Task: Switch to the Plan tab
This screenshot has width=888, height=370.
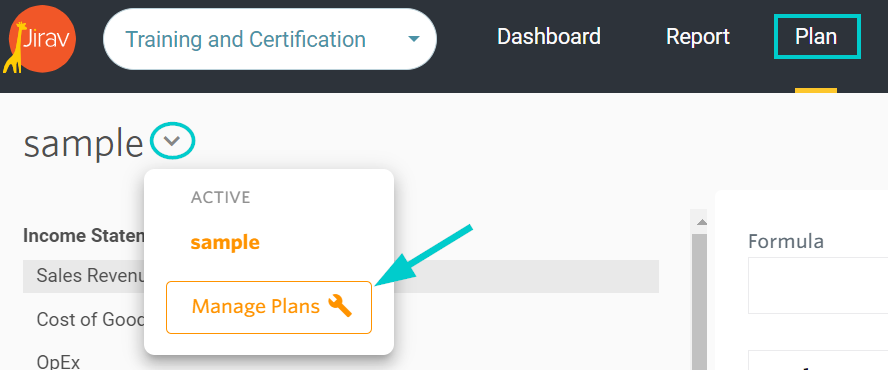Action: tap(817, 37)
